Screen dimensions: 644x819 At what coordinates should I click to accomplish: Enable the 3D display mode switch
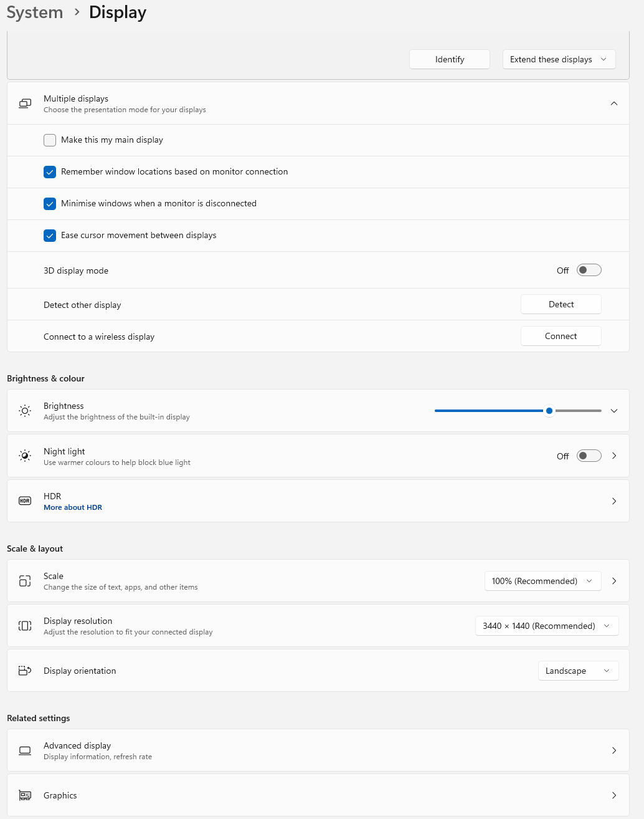[x=589, y=270]
